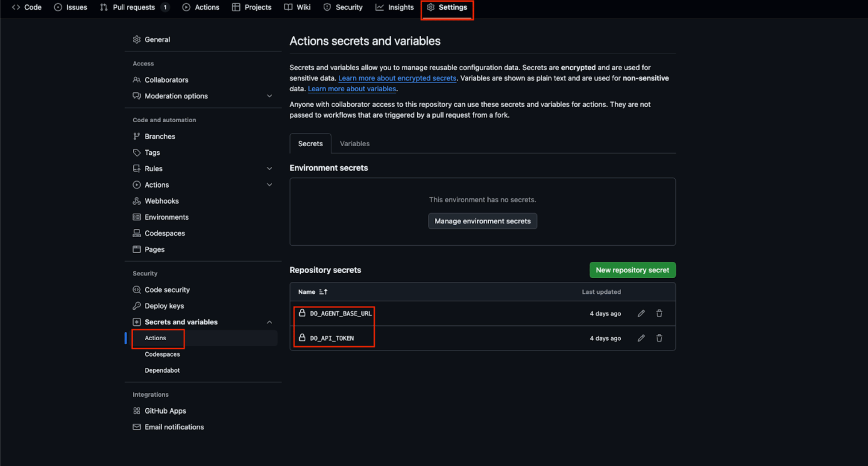Click the webhook icon next to Webhooks

137,201
